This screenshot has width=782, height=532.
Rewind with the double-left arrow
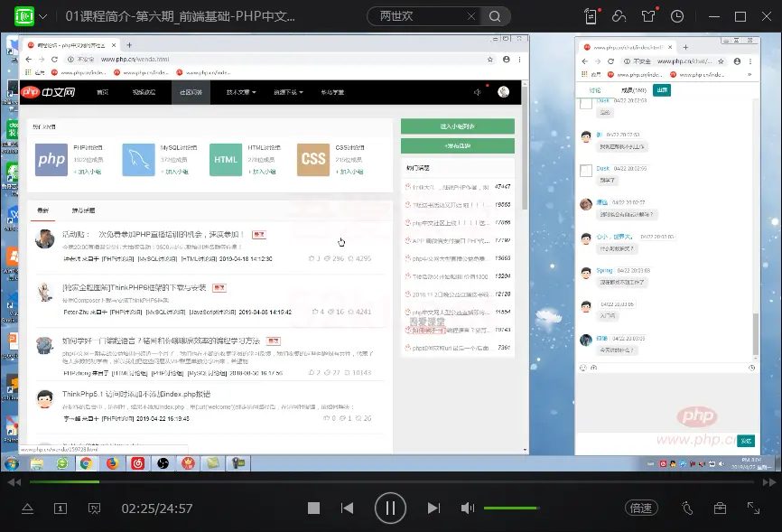click(x=14, y=482)
